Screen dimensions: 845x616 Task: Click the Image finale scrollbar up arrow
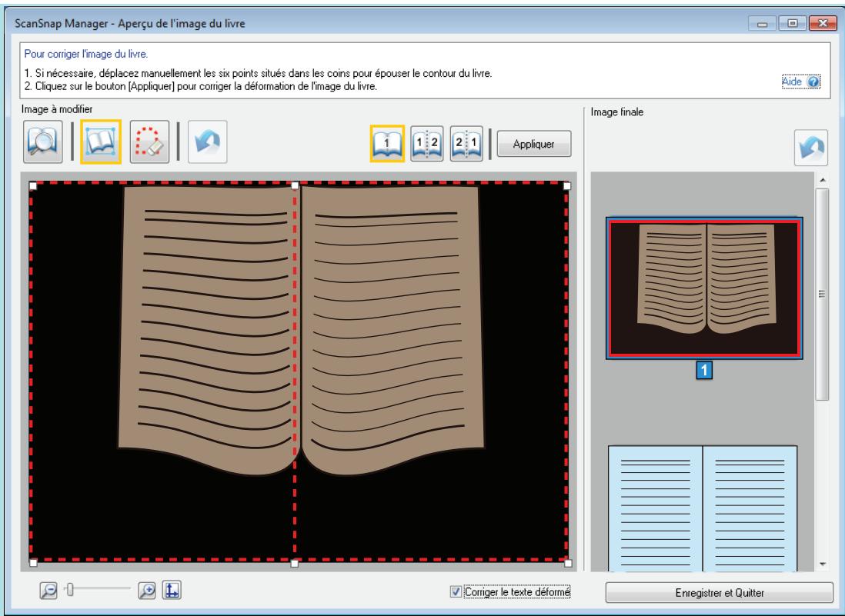click(x=823, y=180)
